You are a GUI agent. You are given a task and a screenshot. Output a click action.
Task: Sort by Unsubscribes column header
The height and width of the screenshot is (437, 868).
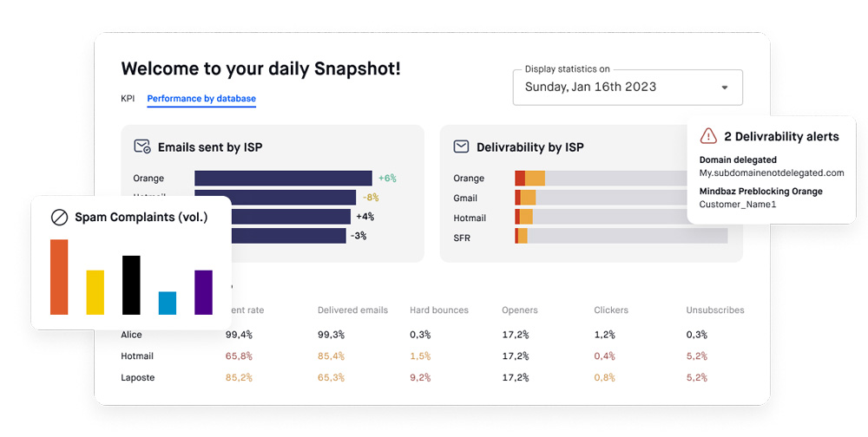pyautogui.click(x=714, y=310)
